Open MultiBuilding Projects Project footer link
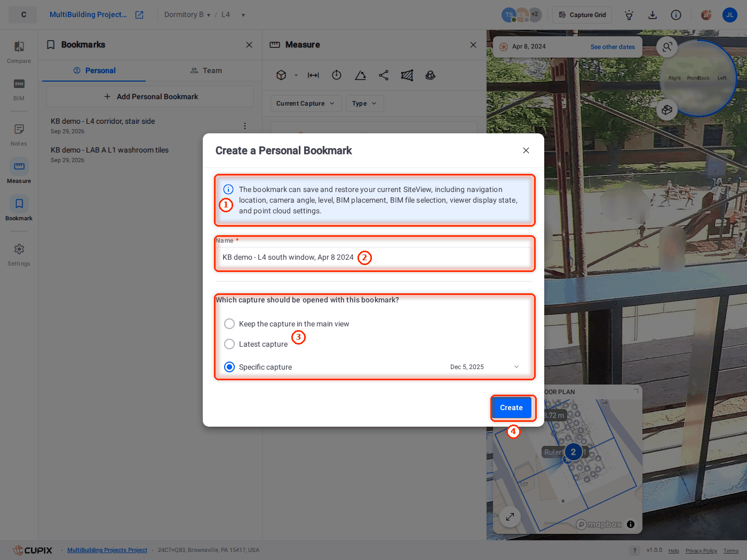Viewport: 747px width, 560px height. (x=107, y=550)
